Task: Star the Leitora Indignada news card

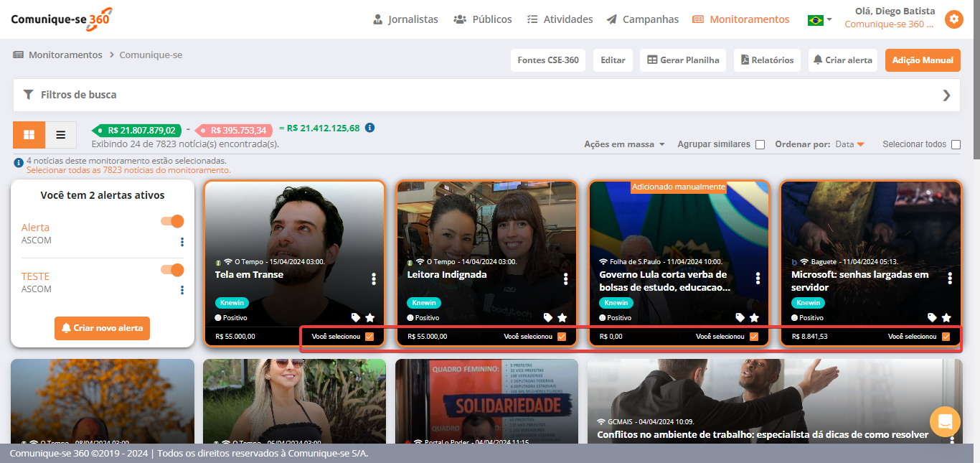Action: pos(562,317)
